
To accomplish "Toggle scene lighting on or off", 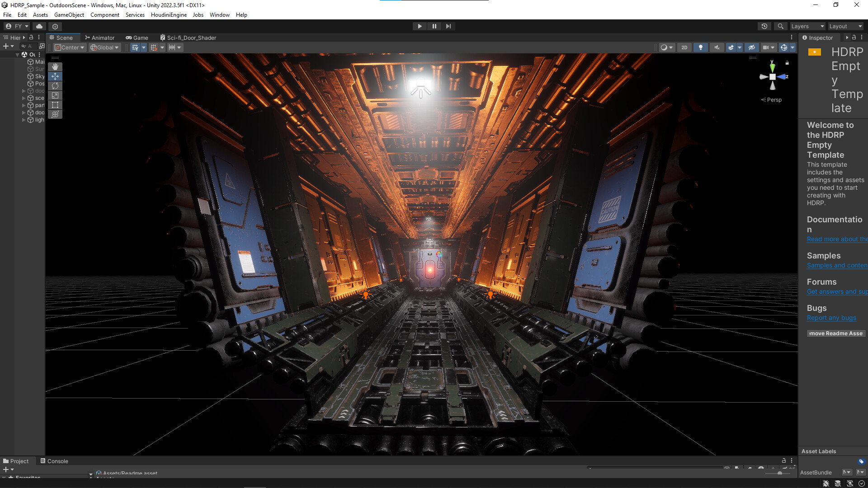I will coord(700,47).
